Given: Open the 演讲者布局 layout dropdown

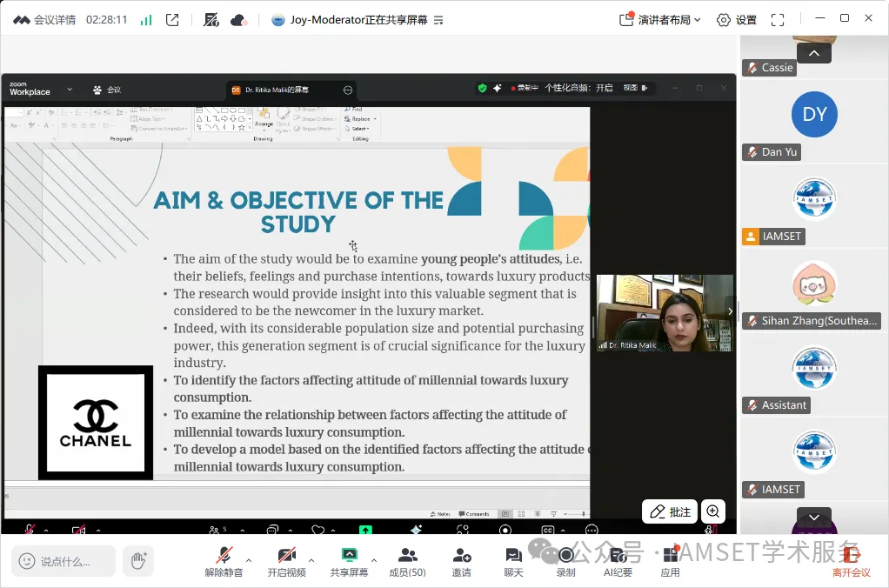Looking at the screenshot, I should tap(660, 20).
